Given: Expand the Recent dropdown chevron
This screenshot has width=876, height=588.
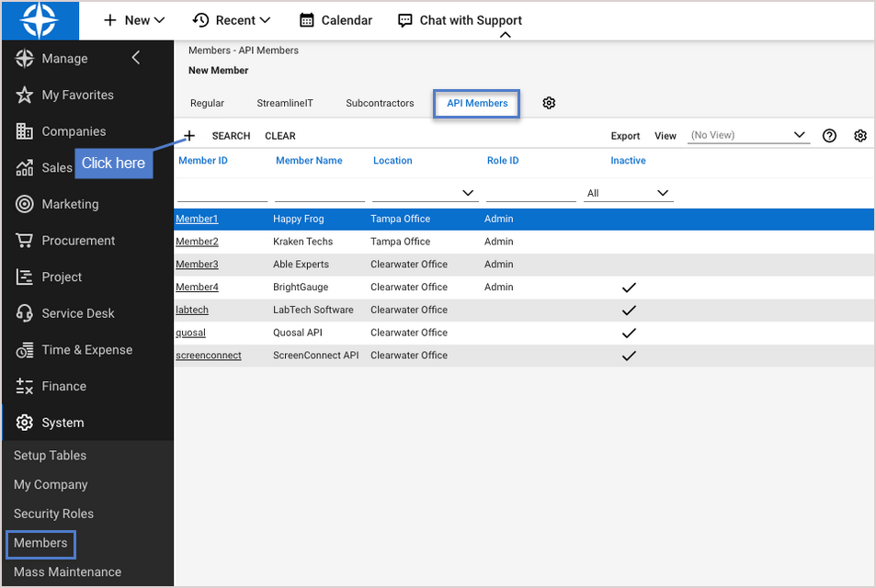Looking at the screenshot, I should click(266, 20).
